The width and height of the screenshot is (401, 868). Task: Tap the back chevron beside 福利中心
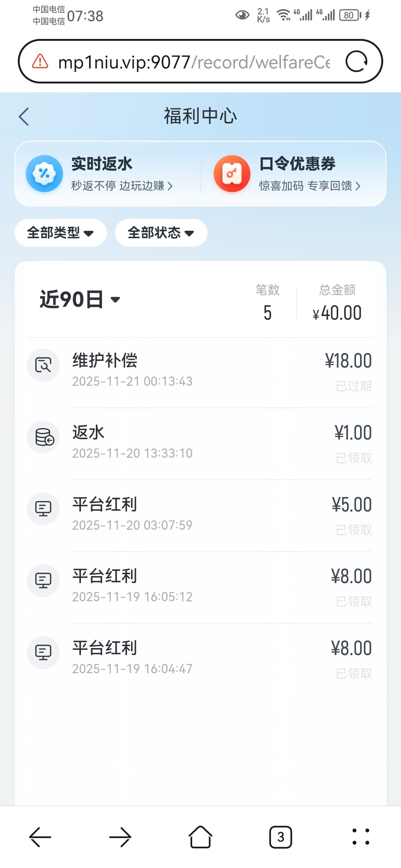point(24,116)
